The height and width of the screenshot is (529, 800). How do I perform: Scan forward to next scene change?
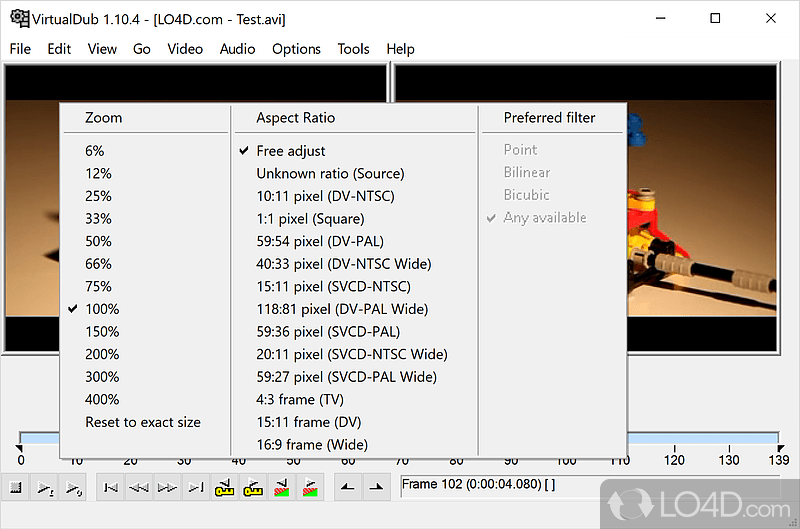(x=310, y=488)
